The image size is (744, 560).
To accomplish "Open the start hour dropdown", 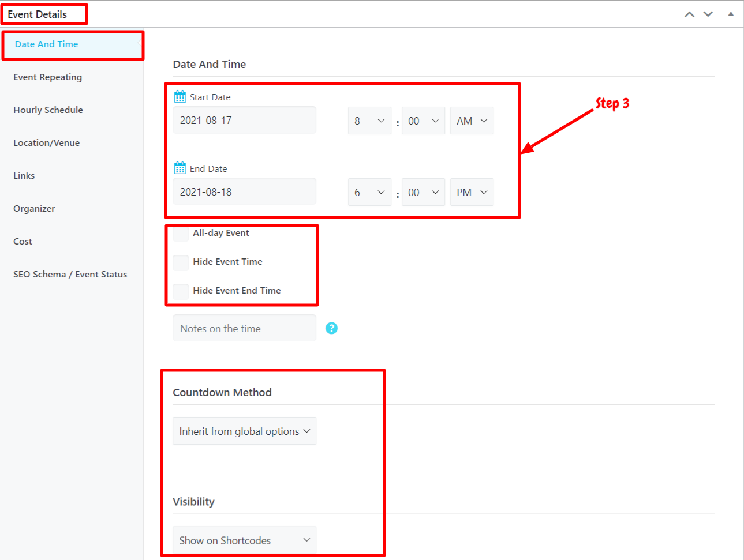I will tap(369, 121).
